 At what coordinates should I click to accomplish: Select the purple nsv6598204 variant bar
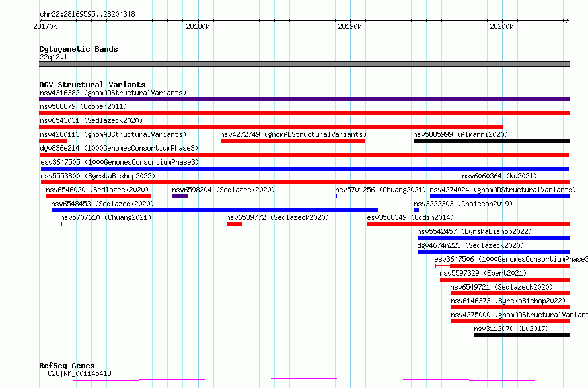[180, 196]
